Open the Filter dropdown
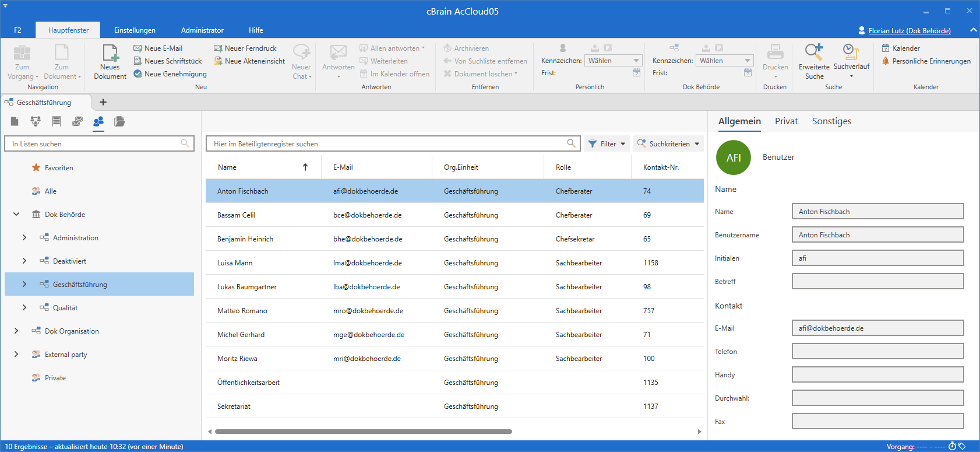 click(x=607, y=144)
